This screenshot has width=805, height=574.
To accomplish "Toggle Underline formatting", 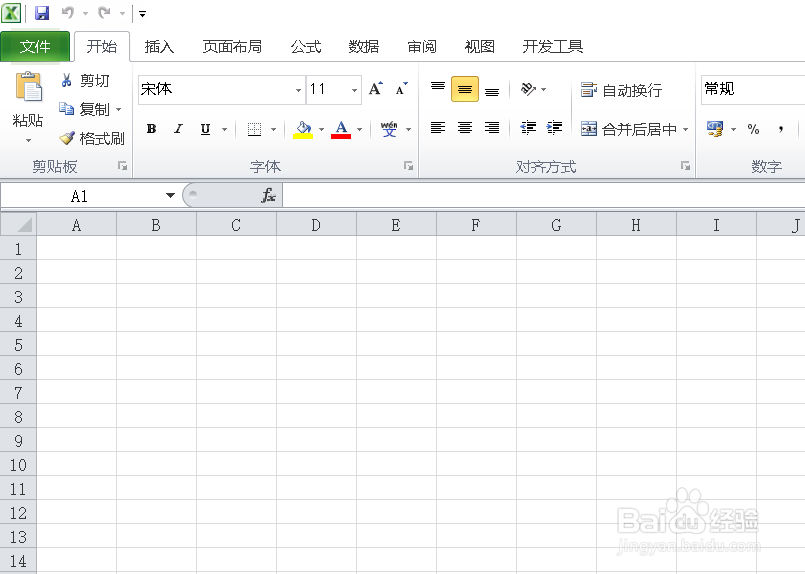I will pos(205,129).
